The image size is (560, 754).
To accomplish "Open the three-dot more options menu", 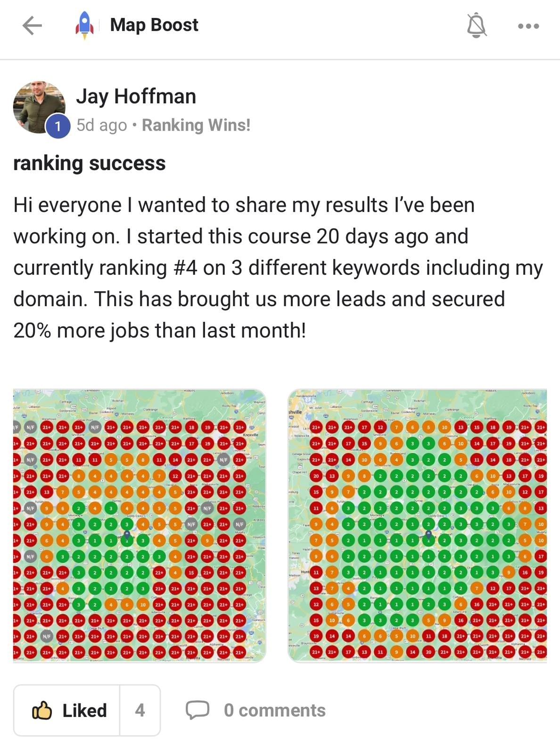I will 528,26.
